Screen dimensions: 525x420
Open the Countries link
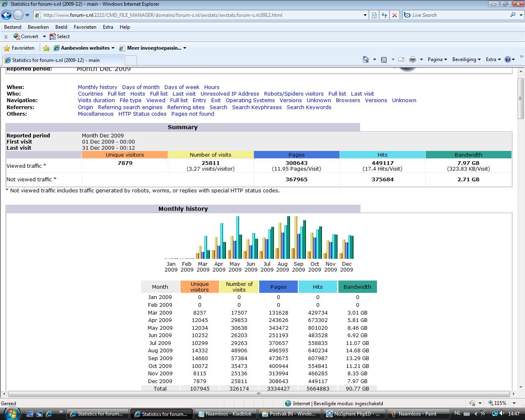90,94
